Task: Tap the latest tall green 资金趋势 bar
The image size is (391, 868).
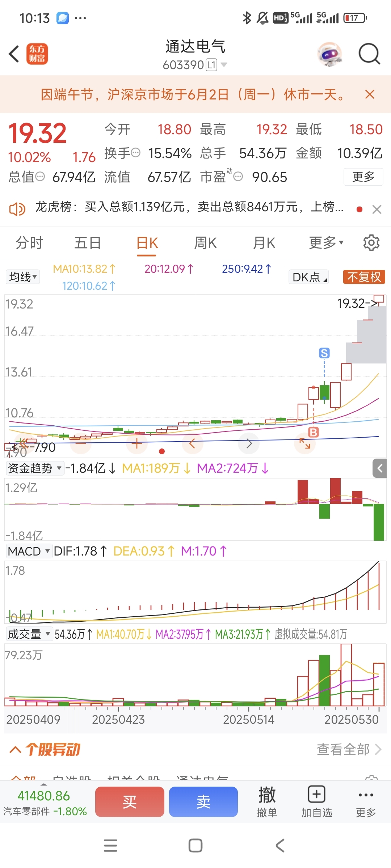Action: pyautogui.click(x=379, y=522)
